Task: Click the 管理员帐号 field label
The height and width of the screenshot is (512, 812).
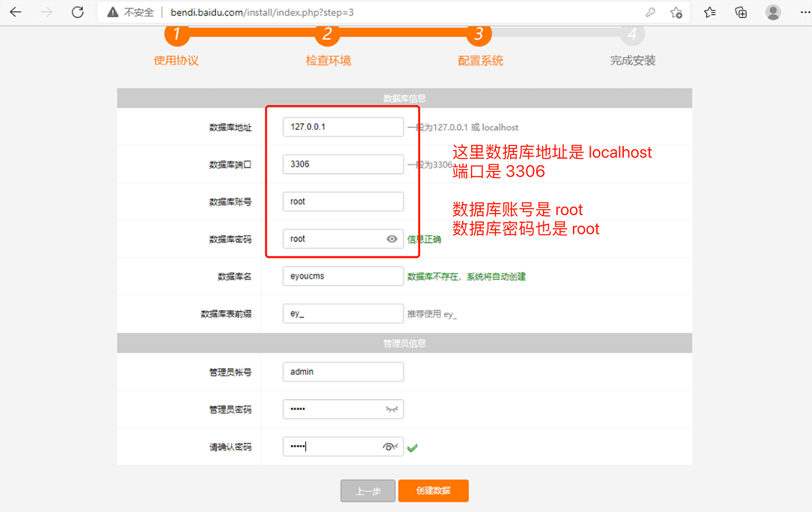Action: click(231, 372)
